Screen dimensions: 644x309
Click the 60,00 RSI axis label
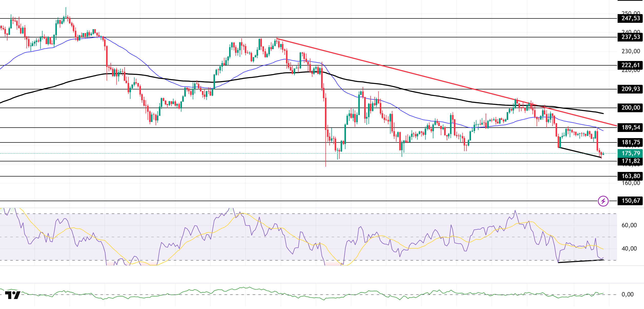(629, 225)
